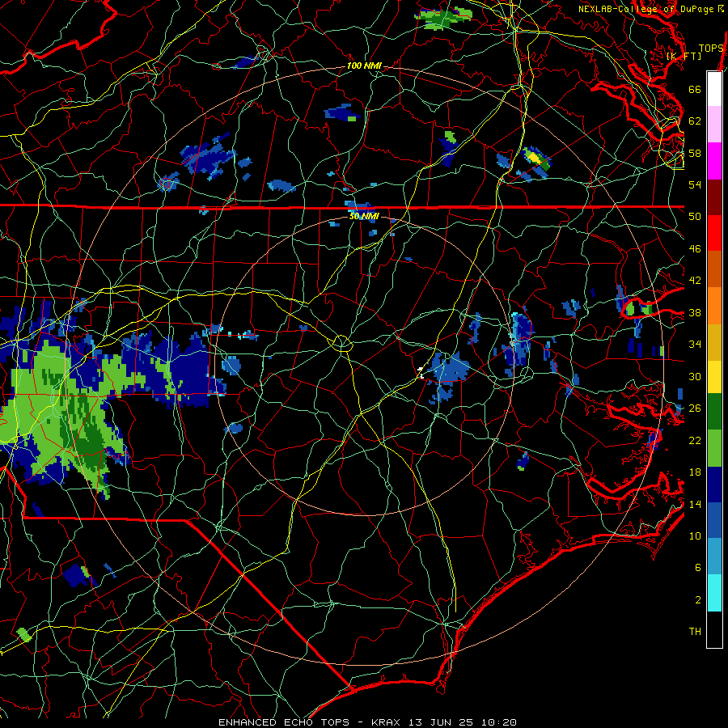Click the '2' legend value
The image size is (728, 728).
pos(698,600)
